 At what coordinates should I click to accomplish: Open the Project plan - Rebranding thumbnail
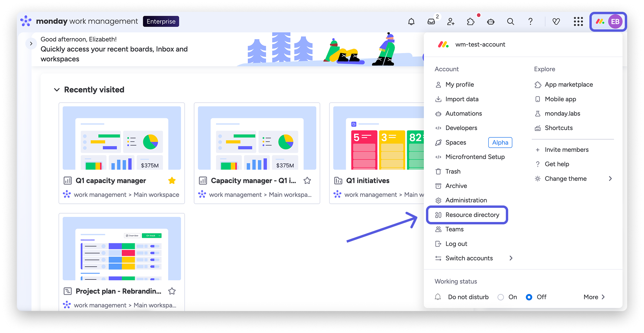[122, 249]
